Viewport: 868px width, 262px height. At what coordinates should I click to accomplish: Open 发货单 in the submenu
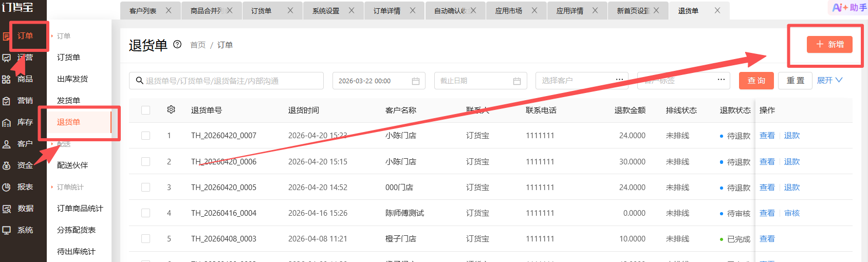[68, 100]
